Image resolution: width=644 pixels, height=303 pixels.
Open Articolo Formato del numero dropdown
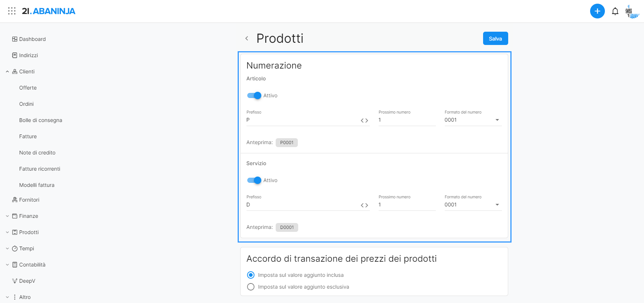point(473,120)
